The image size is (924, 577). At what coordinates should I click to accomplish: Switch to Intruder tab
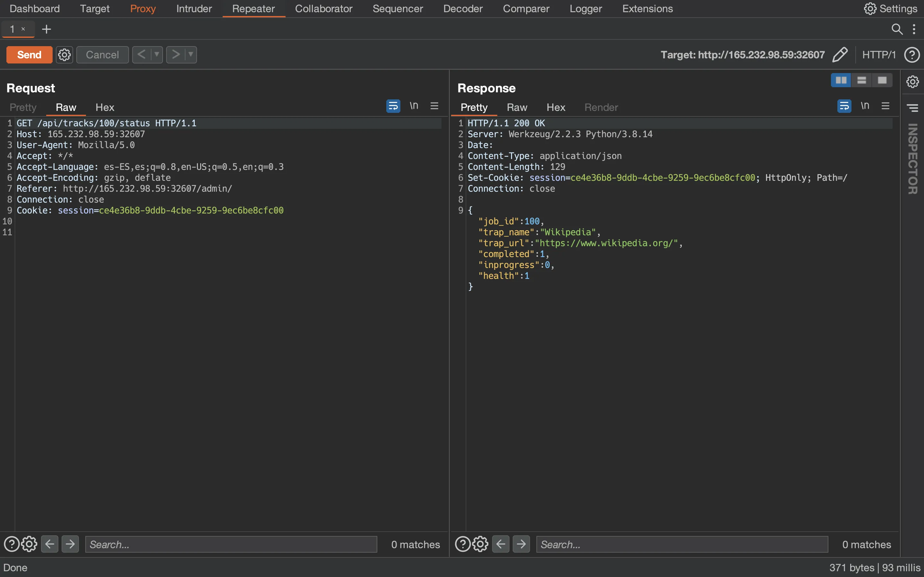click(194, 8)
